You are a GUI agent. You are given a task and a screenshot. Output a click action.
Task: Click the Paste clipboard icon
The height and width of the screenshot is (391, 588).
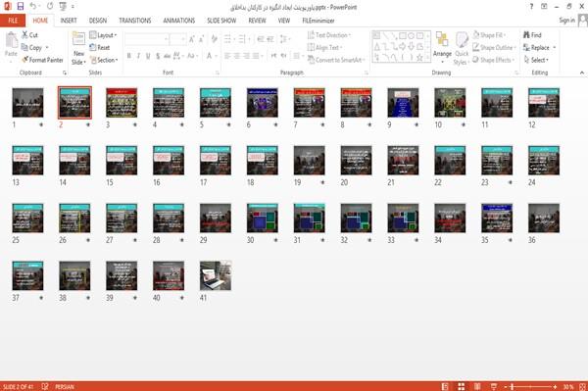pos(11,40)
